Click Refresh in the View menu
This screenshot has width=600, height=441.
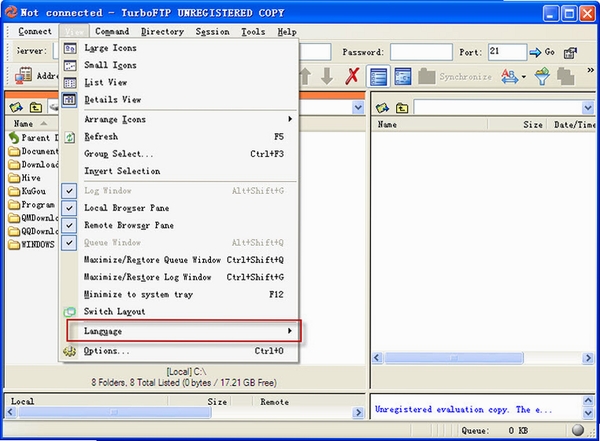coord(179,137)
